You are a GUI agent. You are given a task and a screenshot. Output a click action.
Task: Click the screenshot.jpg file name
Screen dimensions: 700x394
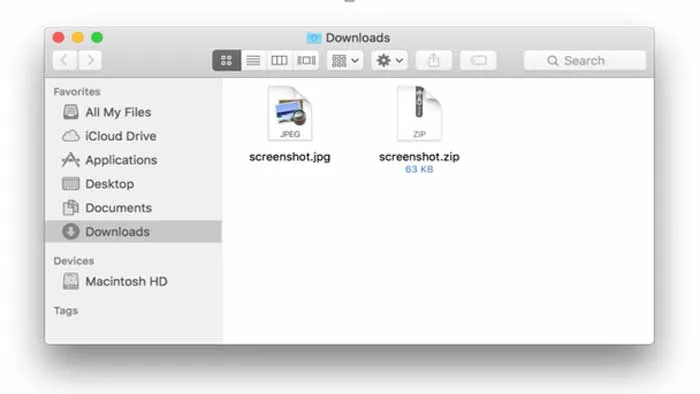click(x=290, y=157)
